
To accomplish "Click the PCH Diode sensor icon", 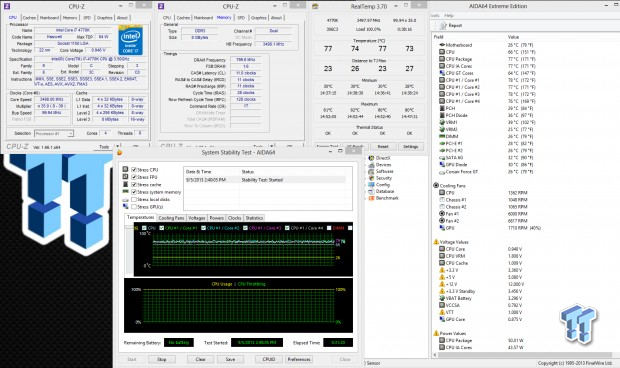I will click(x=442, y=115).
